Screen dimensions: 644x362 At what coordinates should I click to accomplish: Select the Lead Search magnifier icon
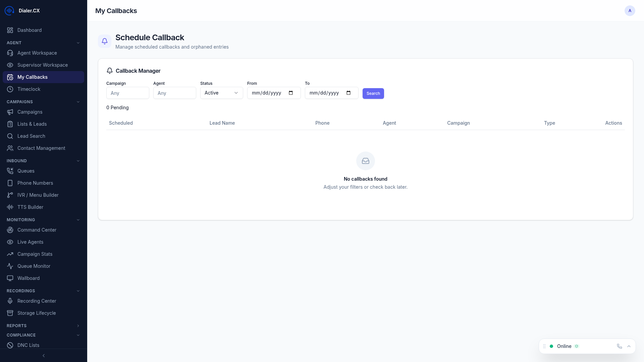click(10, 136)
